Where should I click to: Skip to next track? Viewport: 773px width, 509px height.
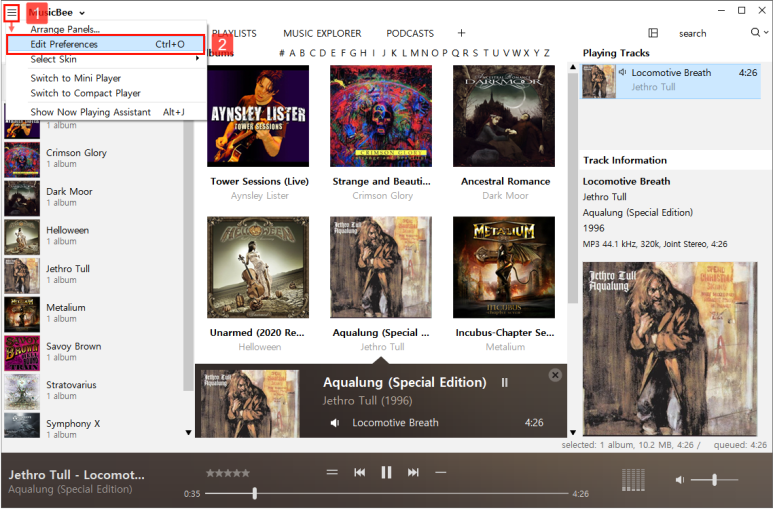[x=413, y=473]
